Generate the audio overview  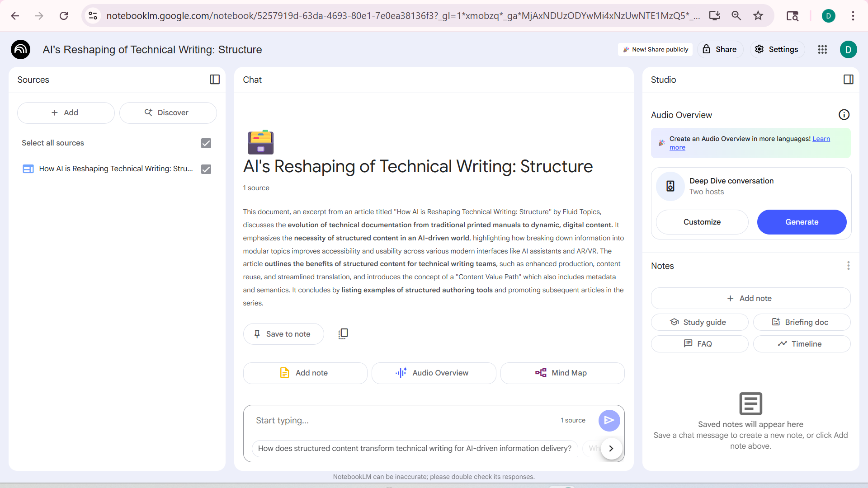[802, 222]
